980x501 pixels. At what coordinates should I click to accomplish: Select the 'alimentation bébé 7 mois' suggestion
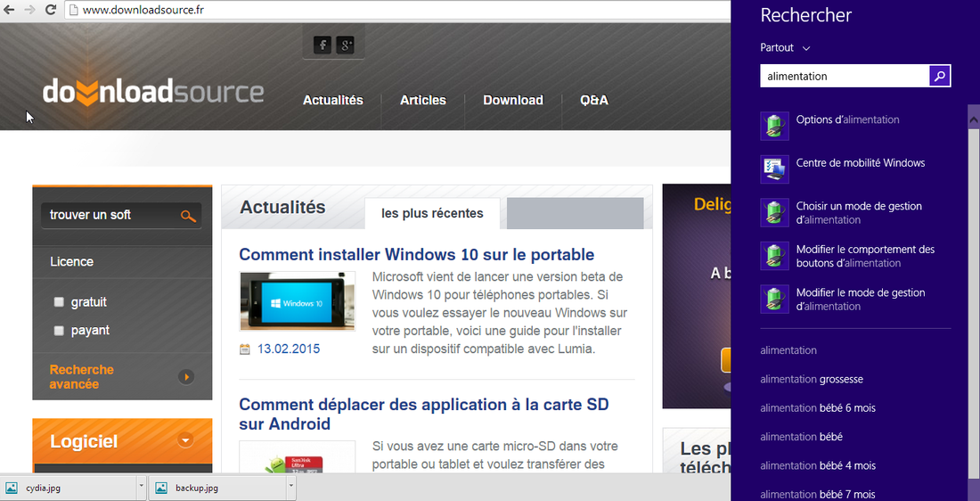tap(818, 494)
